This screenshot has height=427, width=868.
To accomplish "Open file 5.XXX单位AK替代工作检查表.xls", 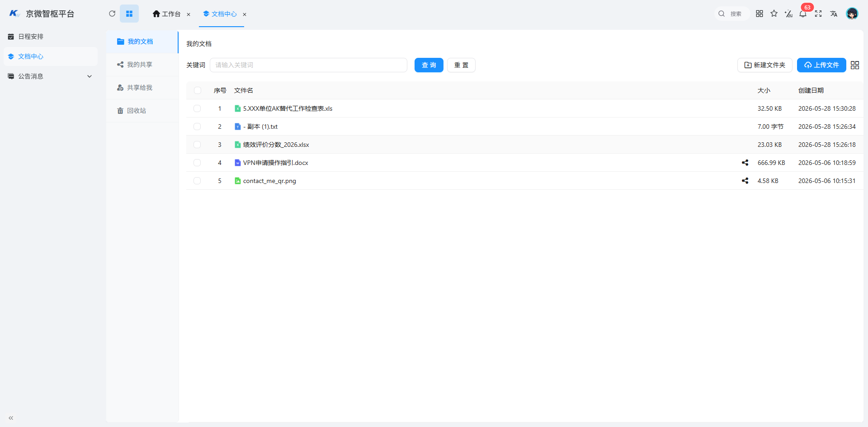I will coord(288,108).
